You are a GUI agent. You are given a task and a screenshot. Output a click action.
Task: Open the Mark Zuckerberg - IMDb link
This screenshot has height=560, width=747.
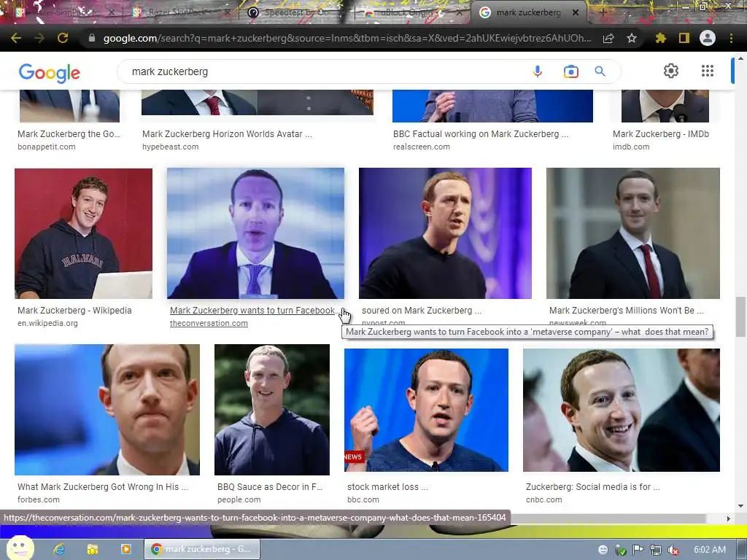(x=661, y=134)
